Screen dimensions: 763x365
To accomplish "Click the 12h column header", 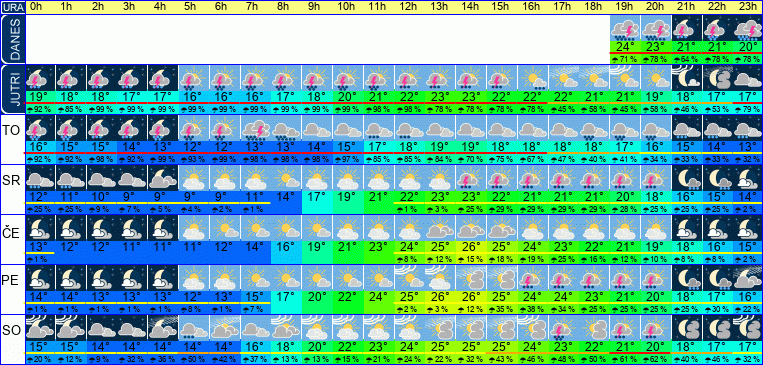I will tap(409, 7).
